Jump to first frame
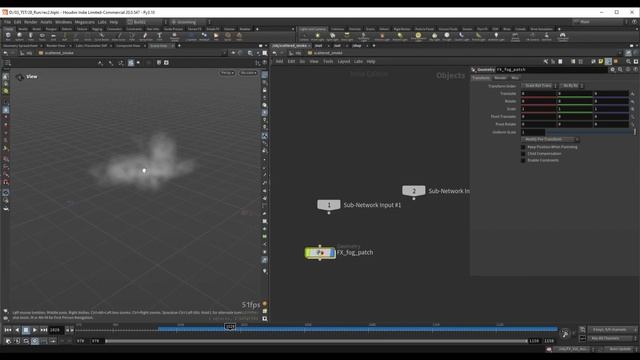 8,330
